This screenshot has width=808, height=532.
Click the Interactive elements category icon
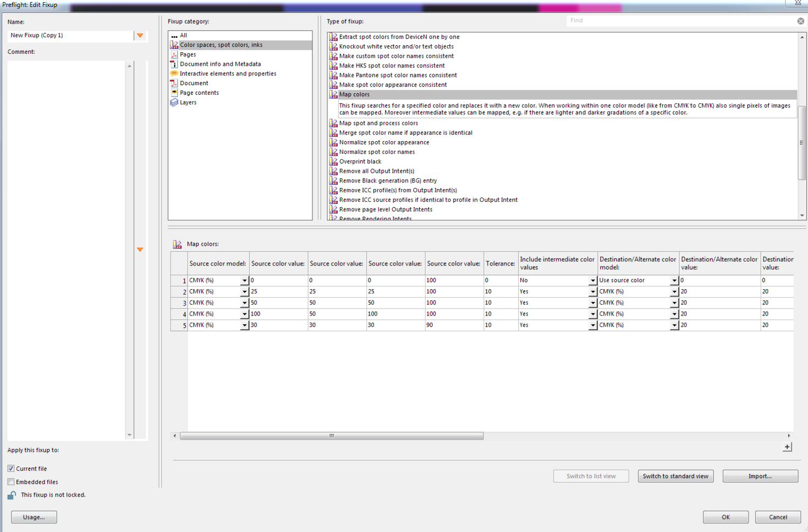coord(174,74)
